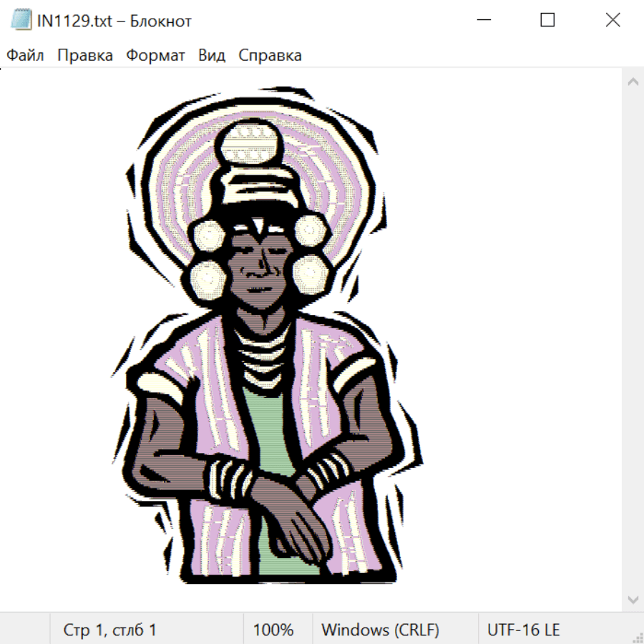
Task: Click the IN1129.txt – Блокнот title text
Action: tap(114, 21)
